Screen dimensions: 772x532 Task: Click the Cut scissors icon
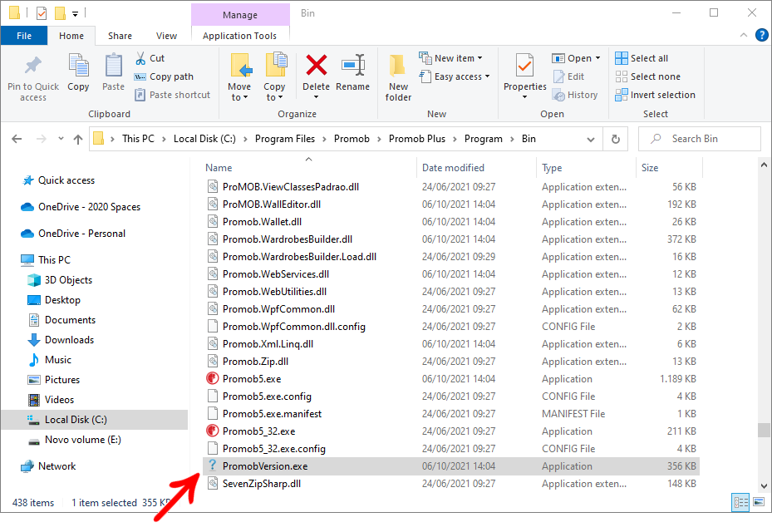(x=140, y=58)
